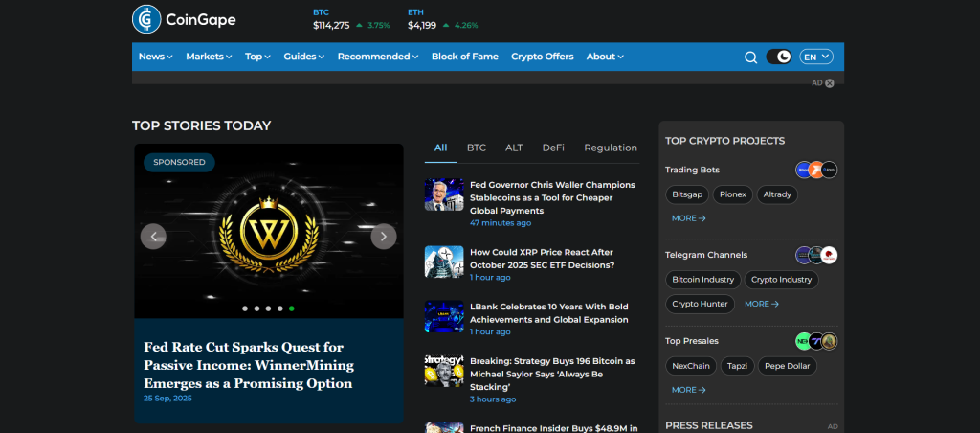Screen dimensions: 980x433
Task: Open WinnerMining sponsored article headline
Action: tap(249, 365)
